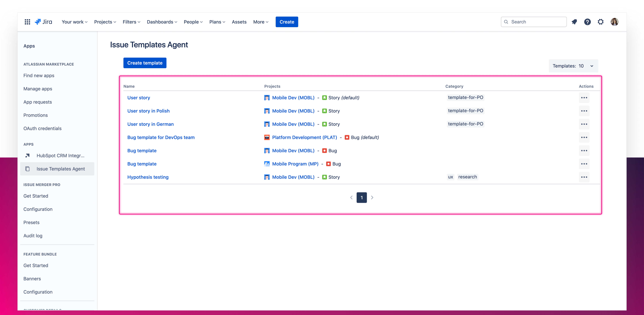Select page 1 in pagination
Image resolution: width=644 pixels, height=315 pixels.
click(x=361, y=198)
